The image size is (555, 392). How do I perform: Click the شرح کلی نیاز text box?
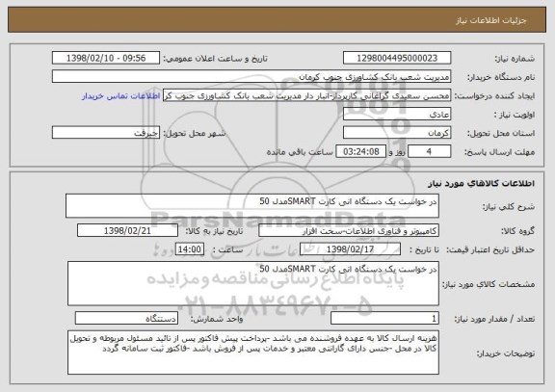252,205
